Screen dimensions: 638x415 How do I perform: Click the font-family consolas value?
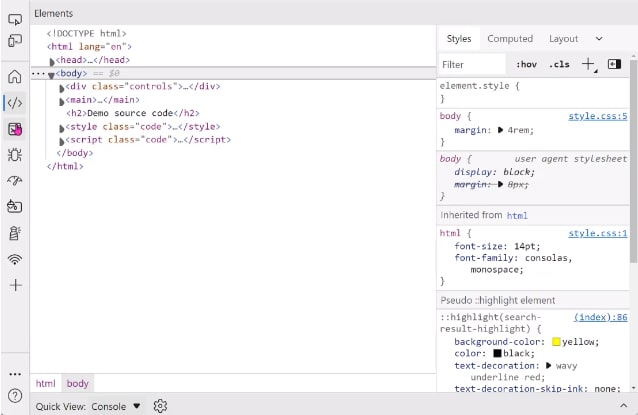[548, 258]
